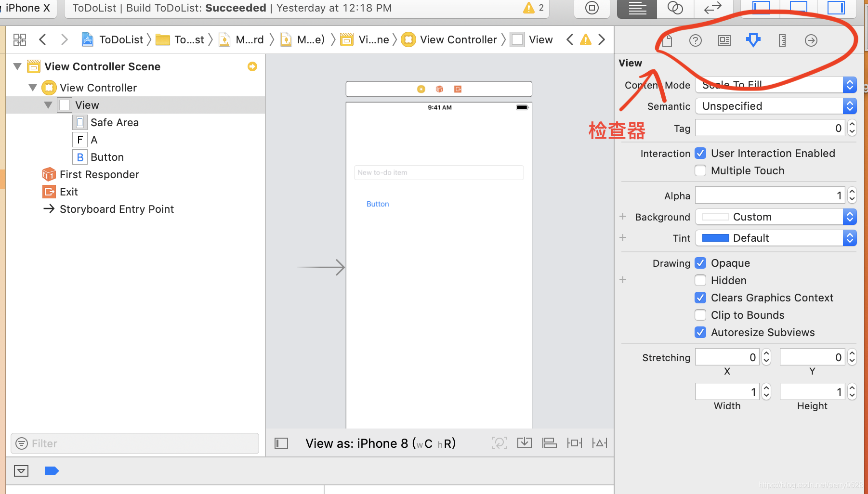Toggle User Interaction Enabled checkbox
Image resolution: width=868 pixels, height=494 pixels.
[700, 153]
